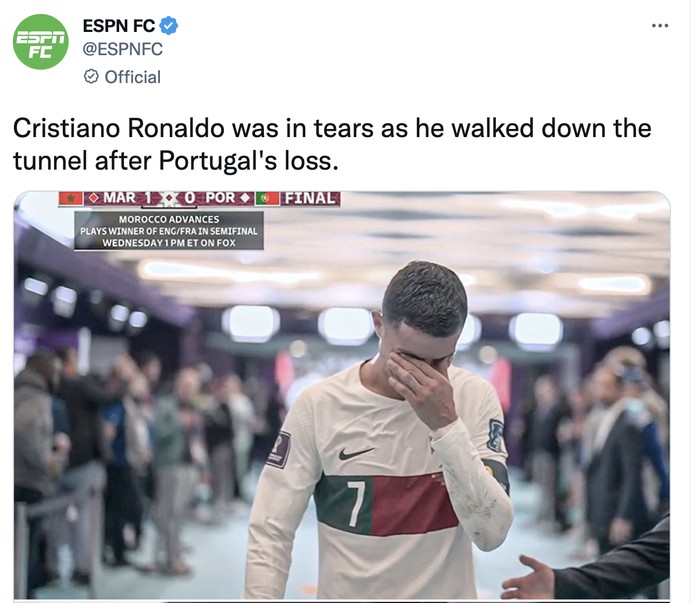This screenshot has width=700, height=603.
Task: Click the Morocco flag in the score bug
Action: [x=69, y=198]
